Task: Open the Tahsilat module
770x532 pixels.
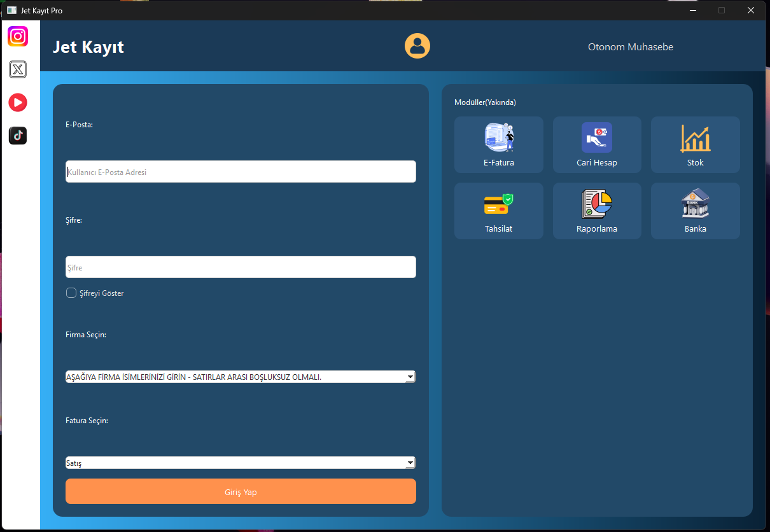Action: pyautogui.click(x=499, y=211)
